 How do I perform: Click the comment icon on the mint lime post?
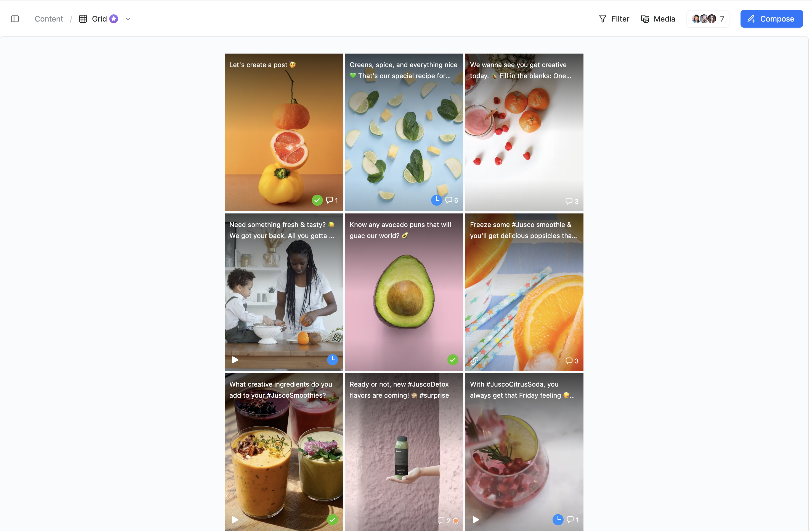[449, 200]
